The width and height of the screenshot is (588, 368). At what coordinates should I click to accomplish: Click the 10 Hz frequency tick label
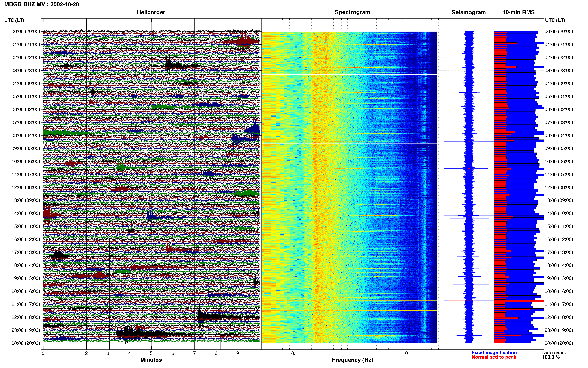(x=405, y=353)
